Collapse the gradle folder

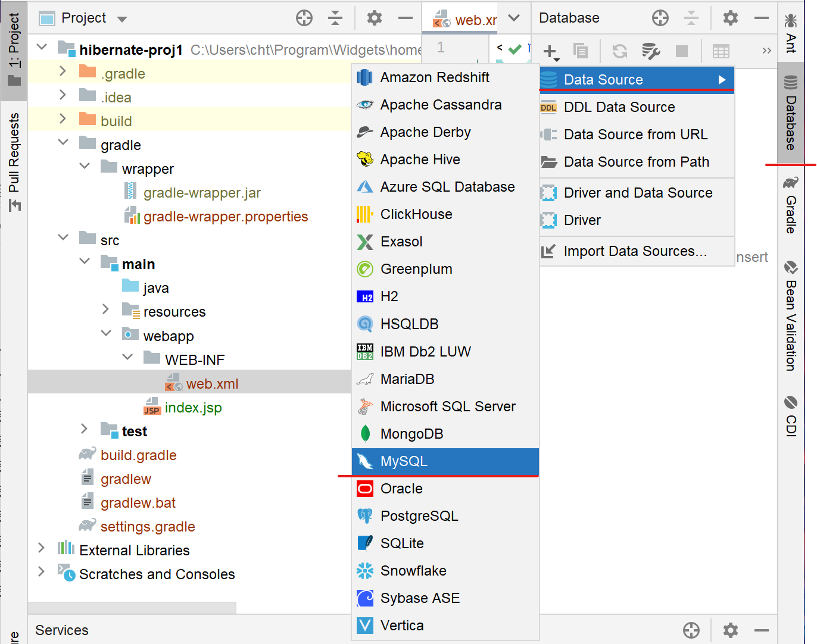point(63,142)
